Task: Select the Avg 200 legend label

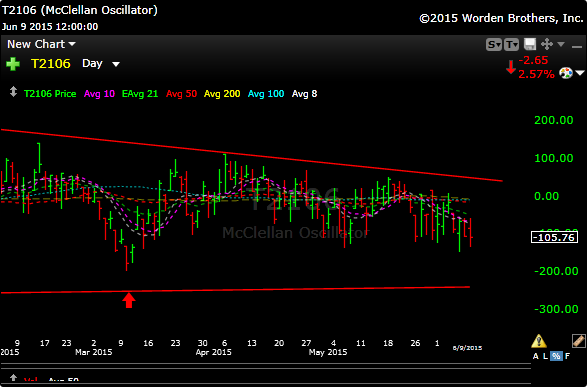Action: pos(222,94)
